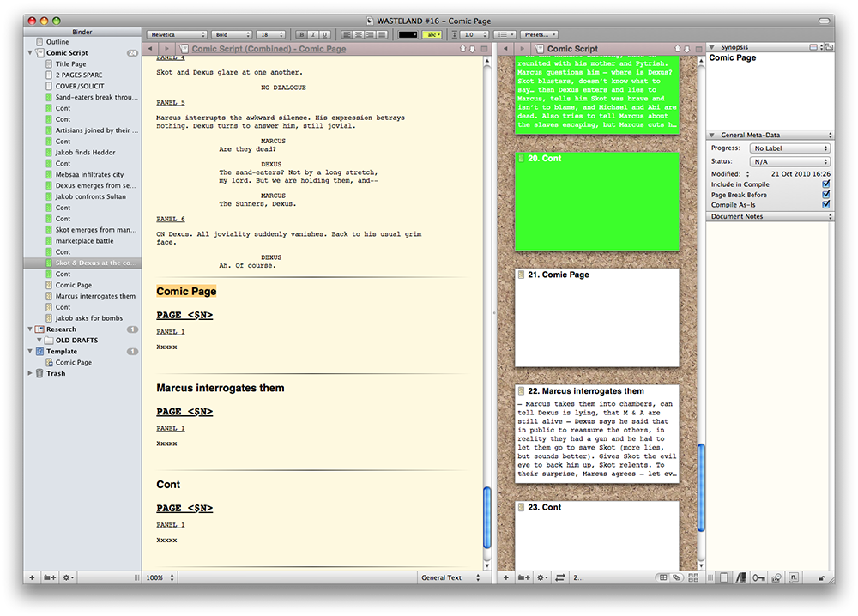Image resolution: width=858 pixels, height=616 pixels.
Task: Open the Status dropdown showing N/A
Action: click(790, 161)
